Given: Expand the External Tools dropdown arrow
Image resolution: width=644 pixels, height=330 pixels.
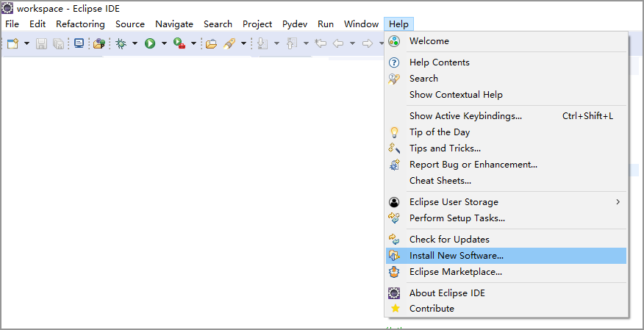Looking at the screenshot, I should 193,43.
